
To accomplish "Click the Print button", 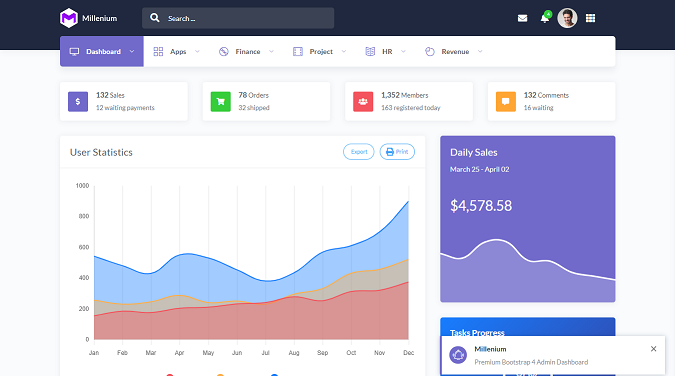I will click(397, 152).
